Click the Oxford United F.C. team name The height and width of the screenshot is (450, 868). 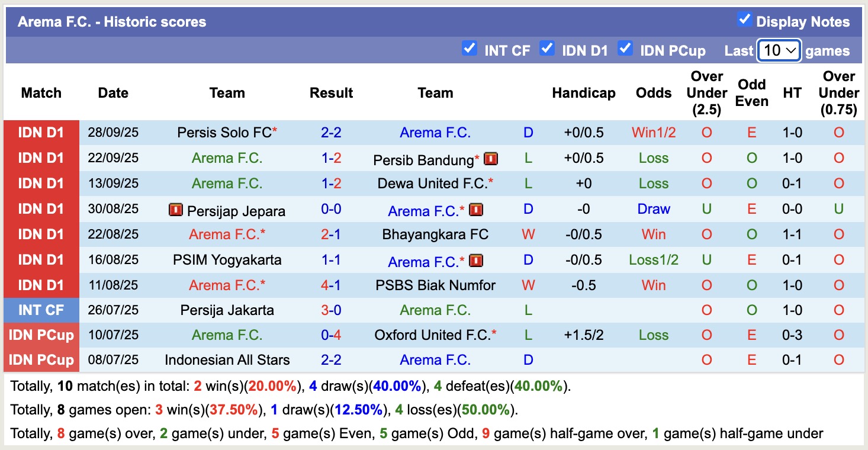point(432,335)
